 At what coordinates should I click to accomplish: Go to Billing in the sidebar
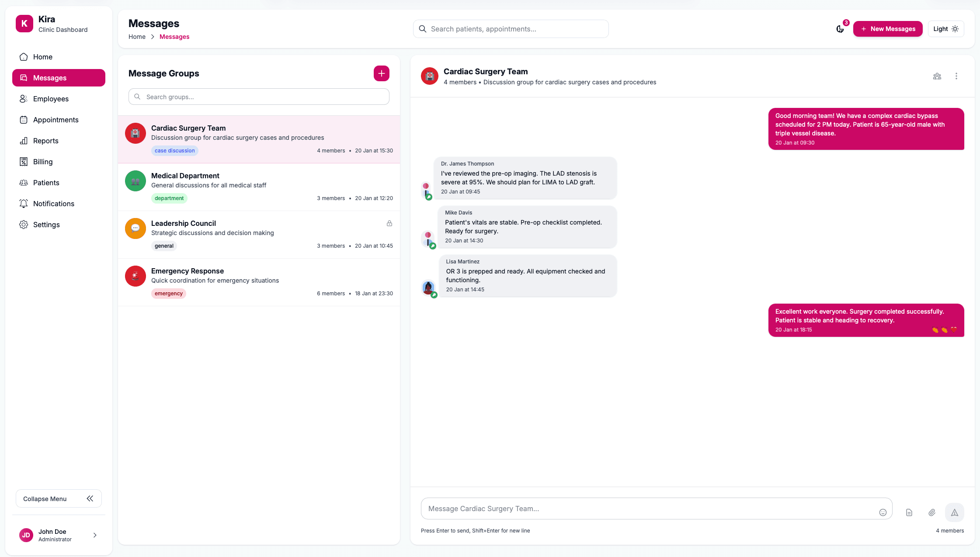click(x=42, y=162)
